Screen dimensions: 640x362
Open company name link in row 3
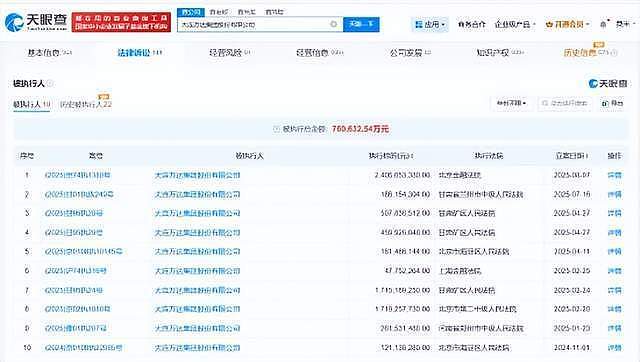coord(197,213)
